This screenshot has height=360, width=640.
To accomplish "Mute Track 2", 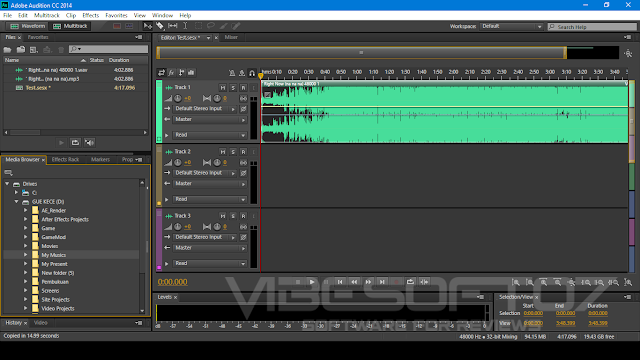I will pyautogui.click(x=223, y=152).
